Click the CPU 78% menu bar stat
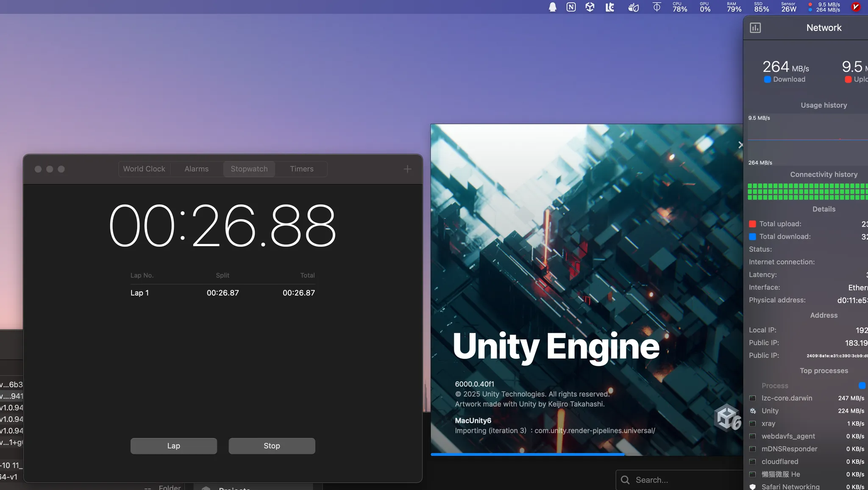The height and width of the screenshot is (490, 868). (x=679, y=7)
